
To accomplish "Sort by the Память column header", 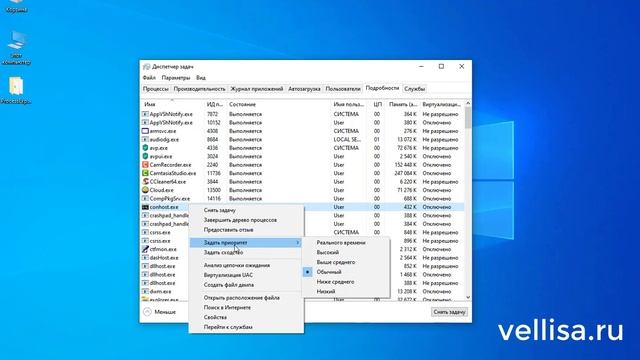I will coord(402,104).
